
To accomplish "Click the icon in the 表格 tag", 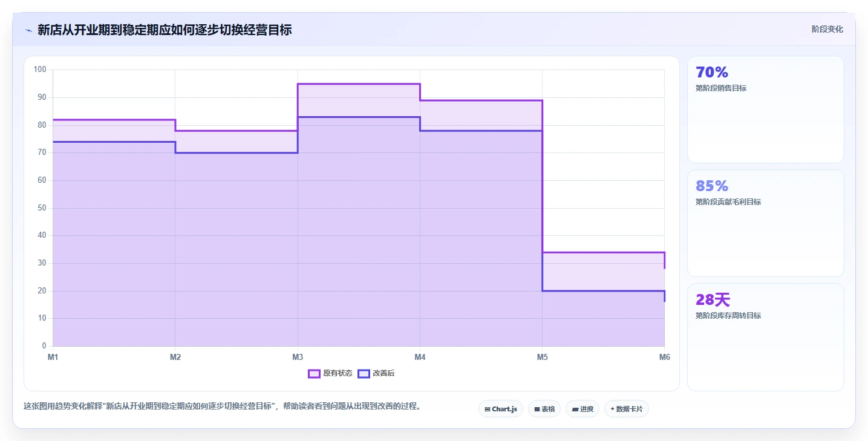I will pos(537,410).
